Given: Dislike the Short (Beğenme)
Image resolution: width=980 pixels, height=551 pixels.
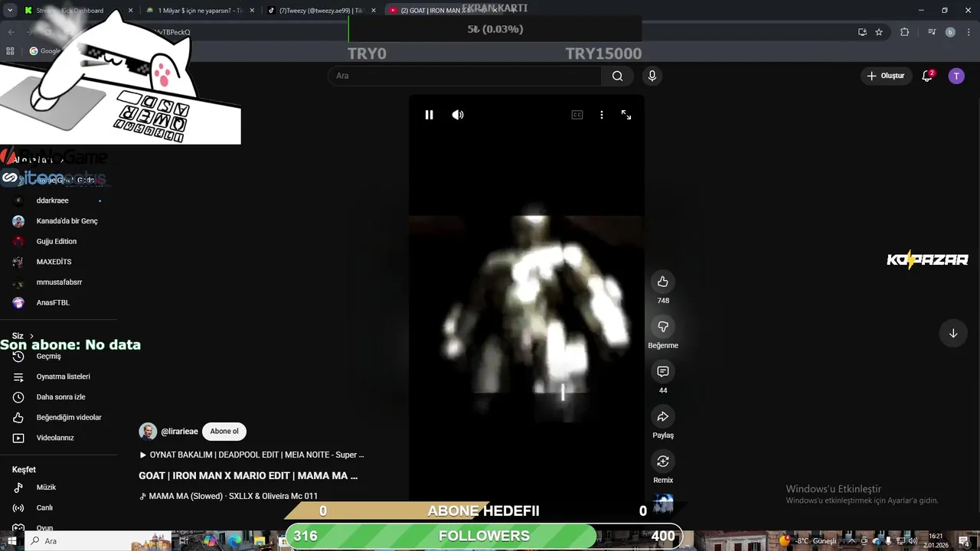Looking at the screenshot, I should [x=663, y=327].
